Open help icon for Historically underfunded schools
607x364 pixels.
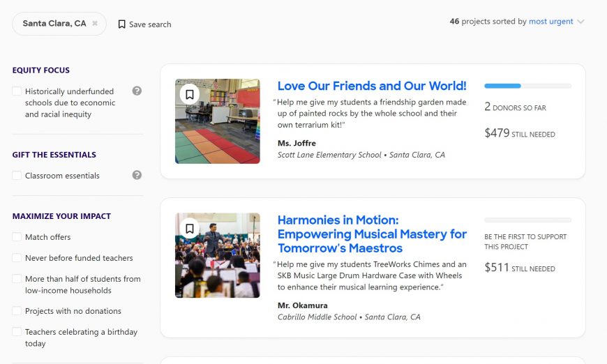click(137, 91)
